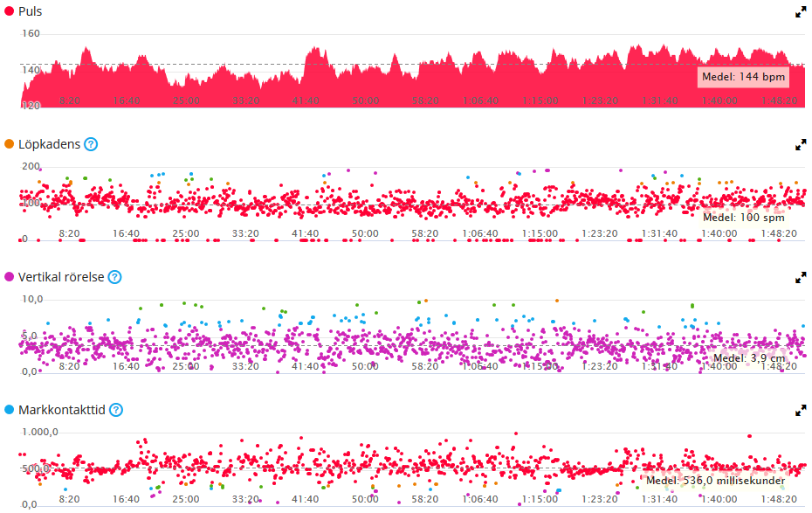Click the blue Markkontakttid legend dot
This screenshot has height=513, width=812.
(x=9, y=409)
